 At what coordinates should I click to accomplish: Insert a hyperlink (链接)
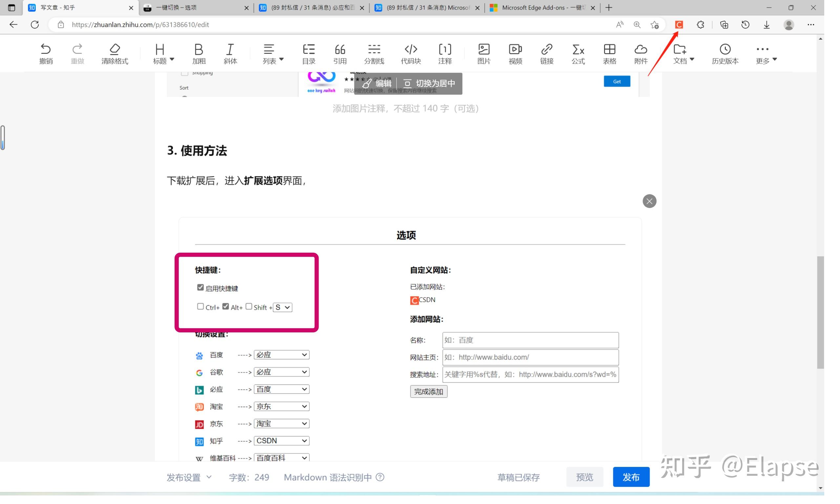point(547,54)
